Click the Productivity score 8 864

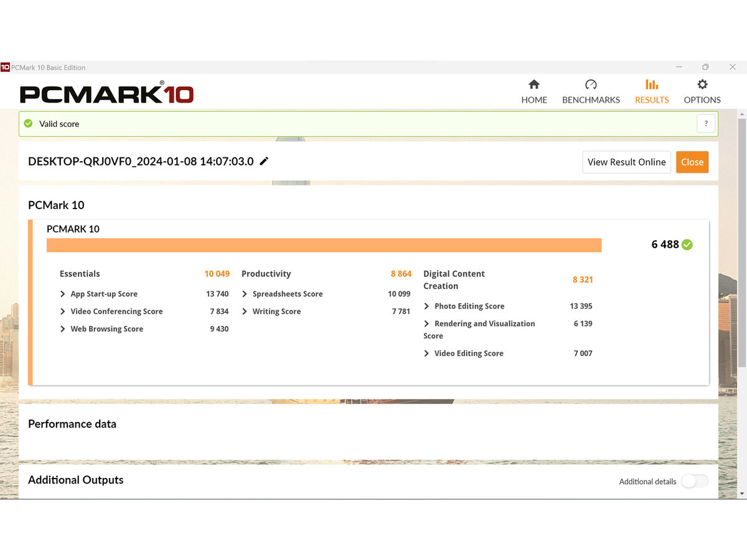pos(401,274)
